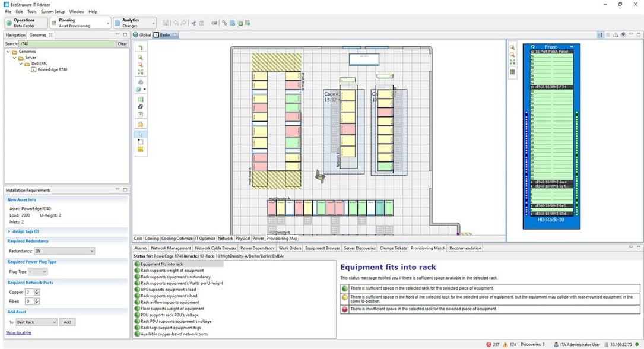This screenshot has height=349, width=644.
Task: Click the Show location link
Action: [x=18, y=332]
